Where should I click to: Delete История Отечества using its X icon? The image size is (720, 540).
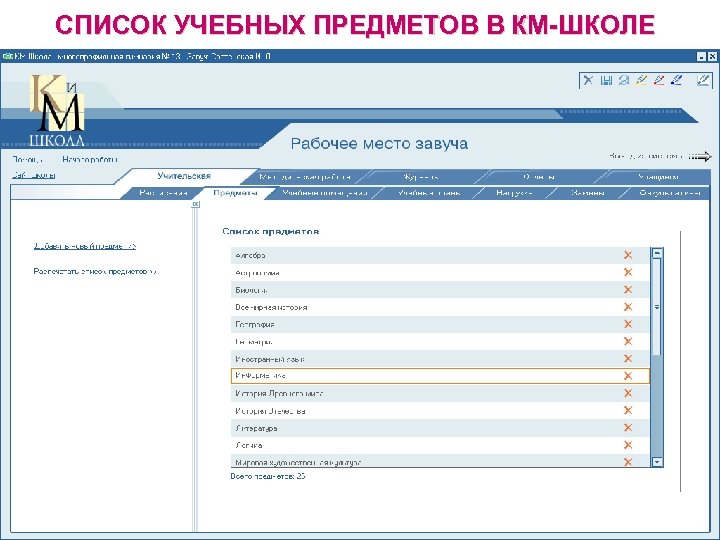(x=628, y=411)
